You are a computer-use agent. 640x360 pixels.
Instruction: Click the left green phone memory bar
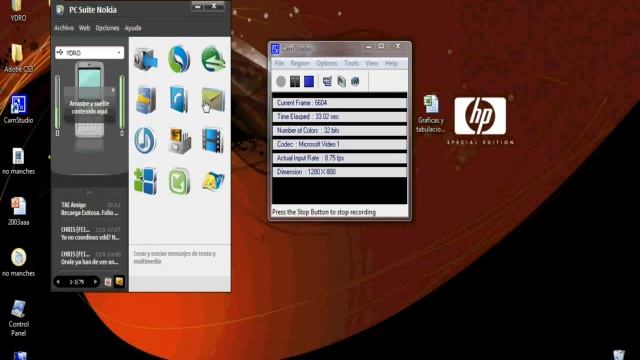(x=58, y=102)
